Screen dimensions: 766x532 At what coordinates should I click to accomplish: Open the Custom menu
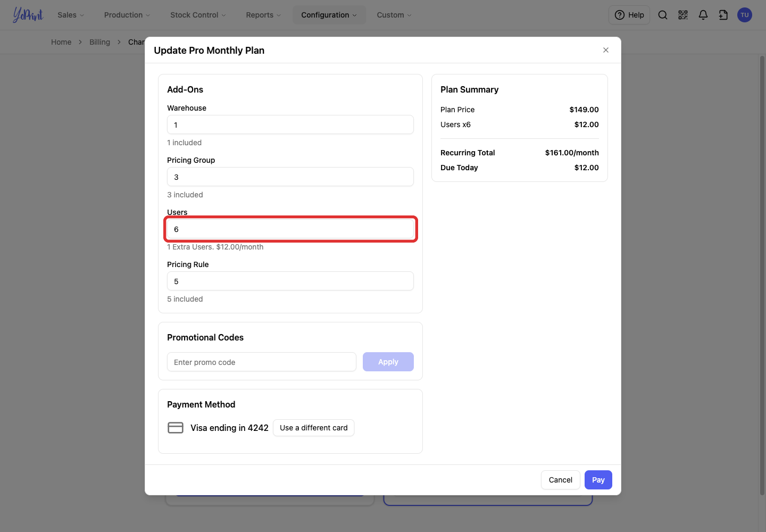[394, 15]
